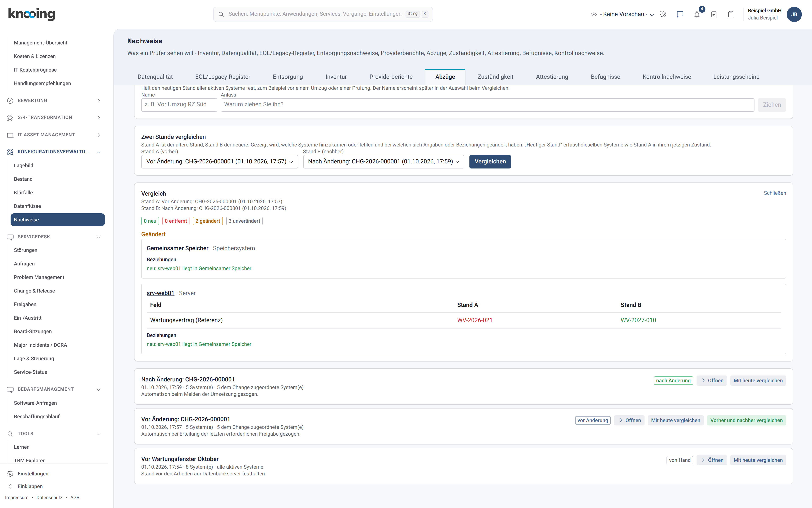Open the Keine Vorschau dropdown

(627, 14)
